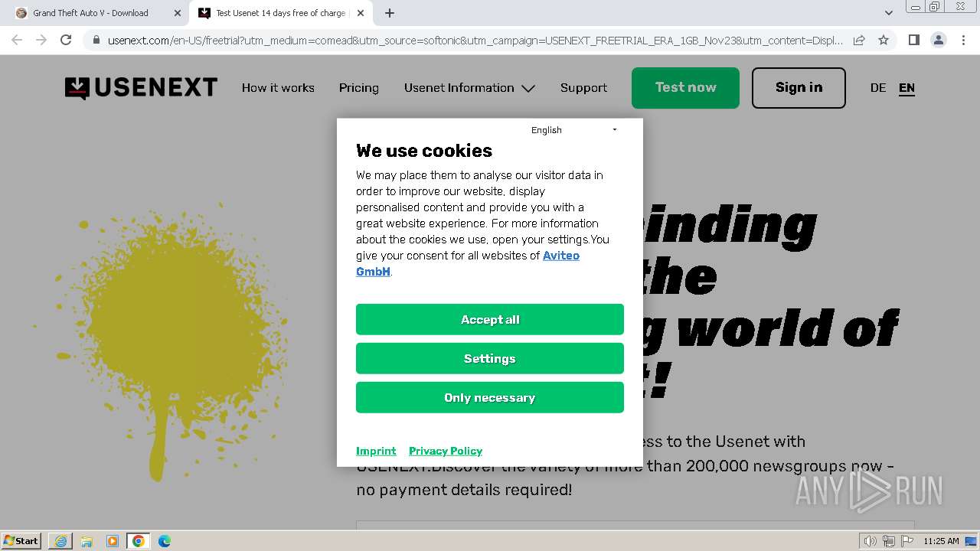Switch to the Test Usenet 14 days tab
Viewport: 980px width, 551px height.
(281, 13)
